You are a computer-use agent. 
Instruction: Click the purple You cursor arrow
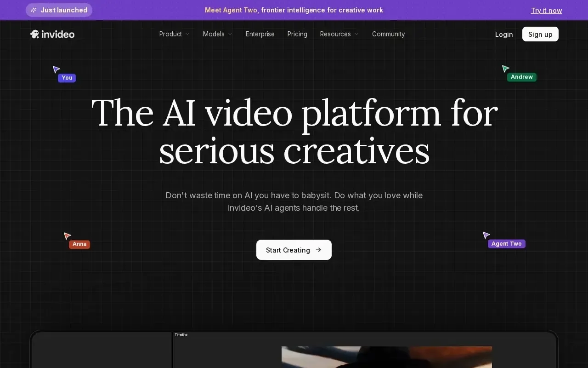56,69
